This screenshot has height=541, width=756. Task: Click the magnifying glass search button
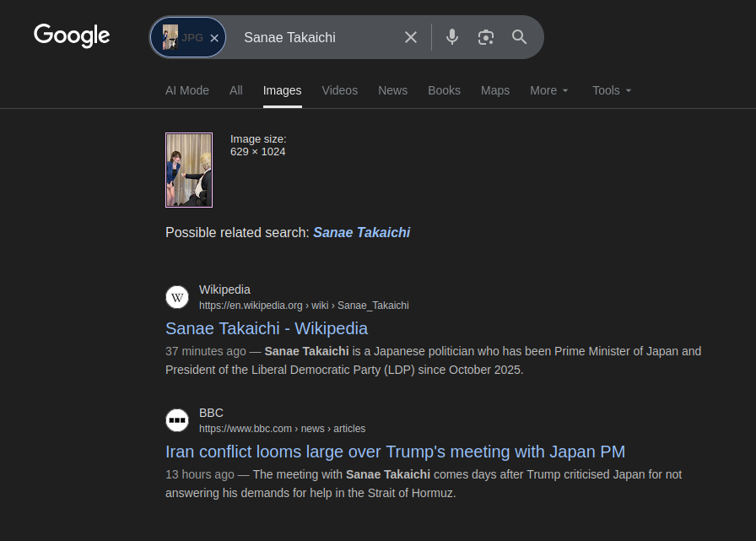coord(519,37)
